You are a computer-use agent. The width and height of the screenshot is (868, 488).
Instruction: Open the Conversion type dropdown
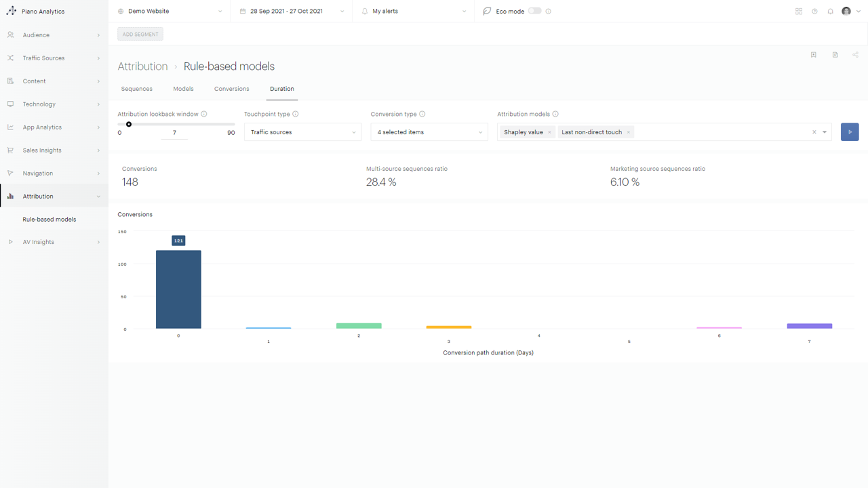tap(429, 132)
